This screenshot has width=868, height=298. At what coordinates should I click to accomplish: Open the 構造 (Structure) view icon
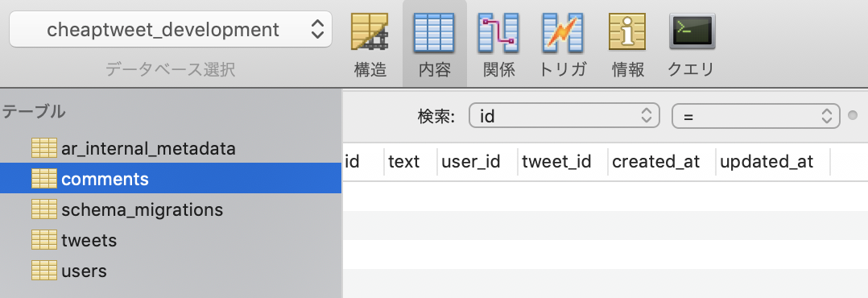[x=370, y=32]
